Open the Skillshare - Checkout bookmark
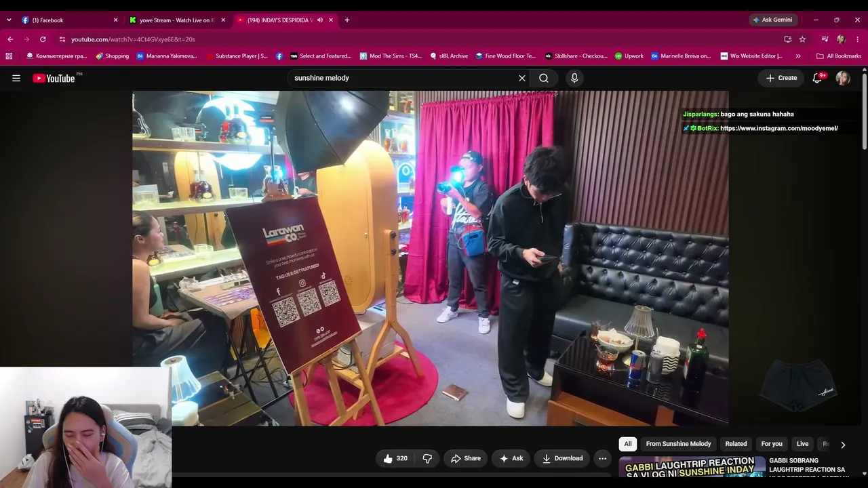868x488 pixels. pyautogui.click(x=576, y=56)
